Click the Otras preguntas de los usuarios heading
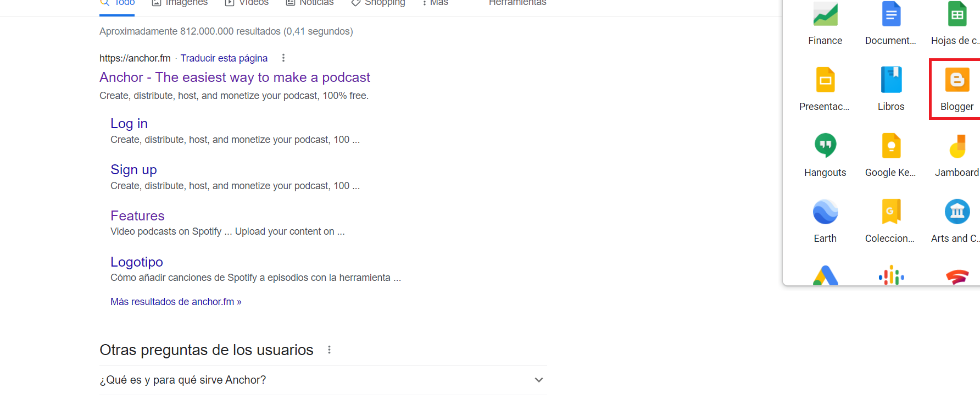Screen dimensions: 980x404 207,350
